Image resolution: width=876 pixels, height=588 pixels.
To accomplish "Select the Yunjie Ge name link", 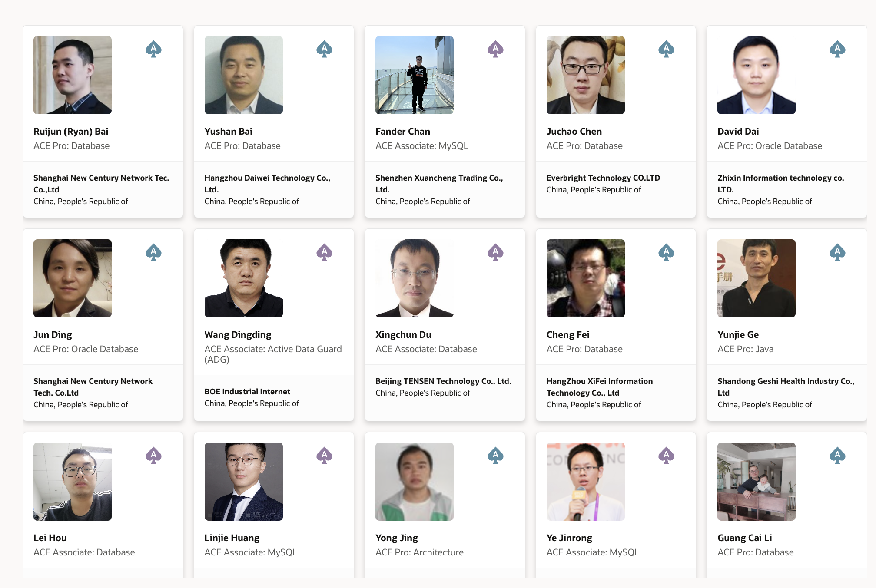I will (x=738, y=335).
